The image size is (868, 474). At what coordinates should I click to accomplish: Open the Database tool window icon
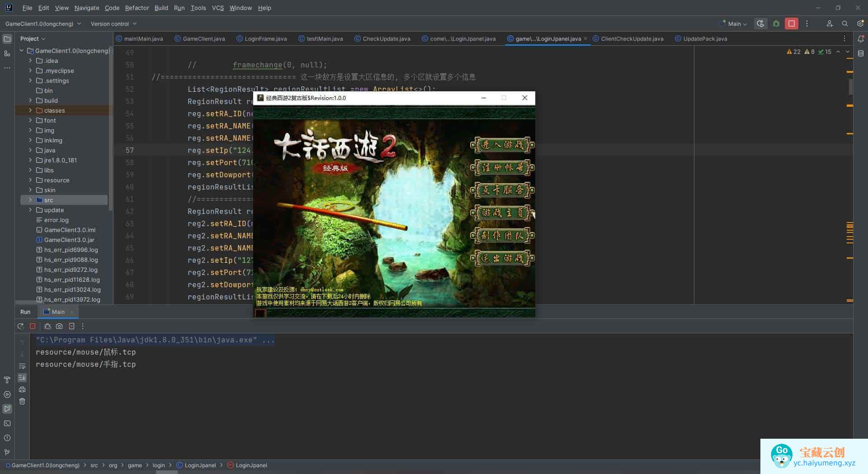(860, 53)
